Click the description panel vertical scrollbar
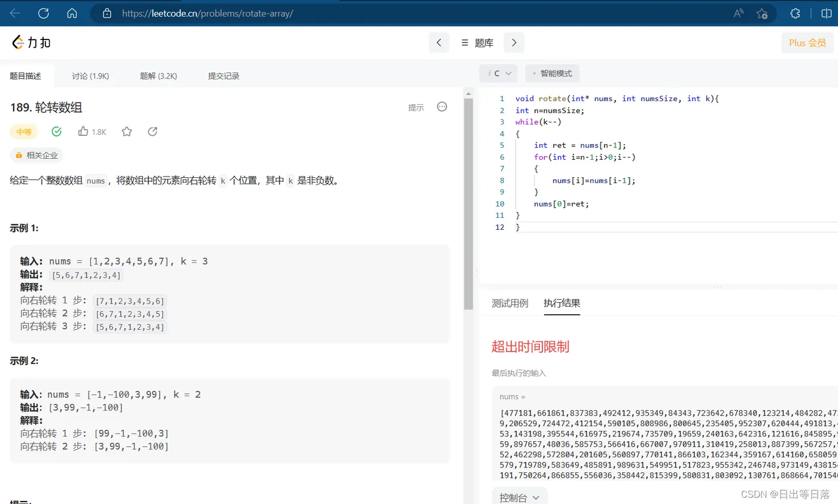 point(469,204)
